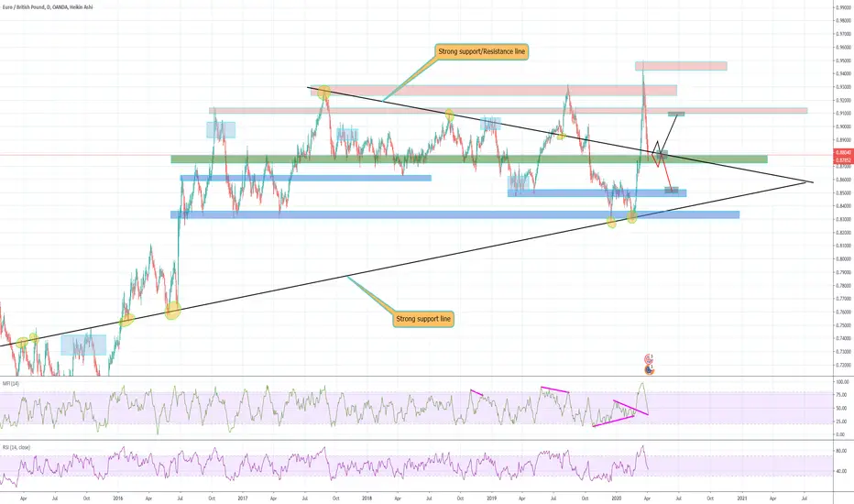Click the 25.00 level on the MFI scale
Screen dimensions: 854x504
tap(842, 422)
